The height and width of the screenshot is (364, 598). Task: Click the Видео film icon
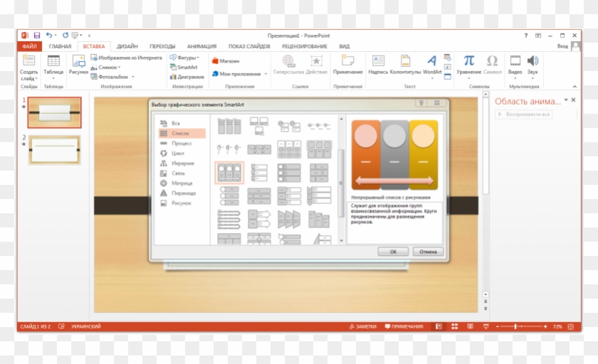[515, 60]
